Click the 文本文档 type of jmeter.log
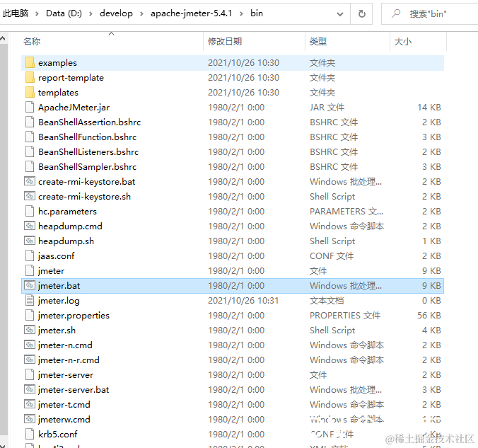 coord(327,301)
